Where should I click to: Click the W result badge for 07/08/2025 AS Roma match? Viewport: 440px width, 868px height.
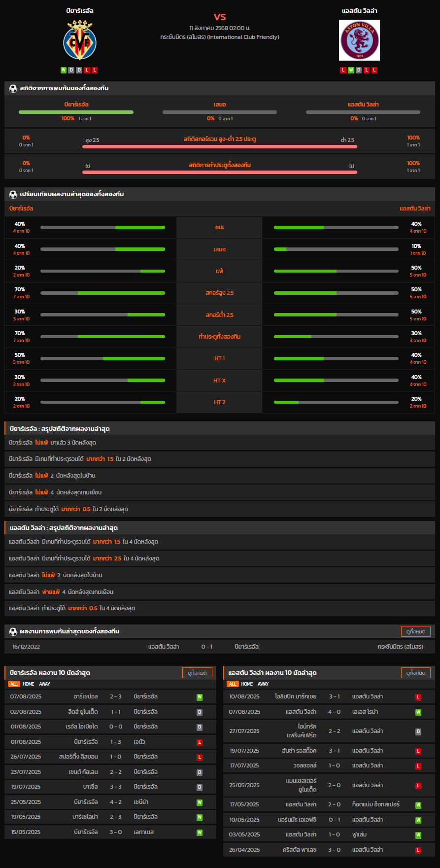(x=418, y=712)
